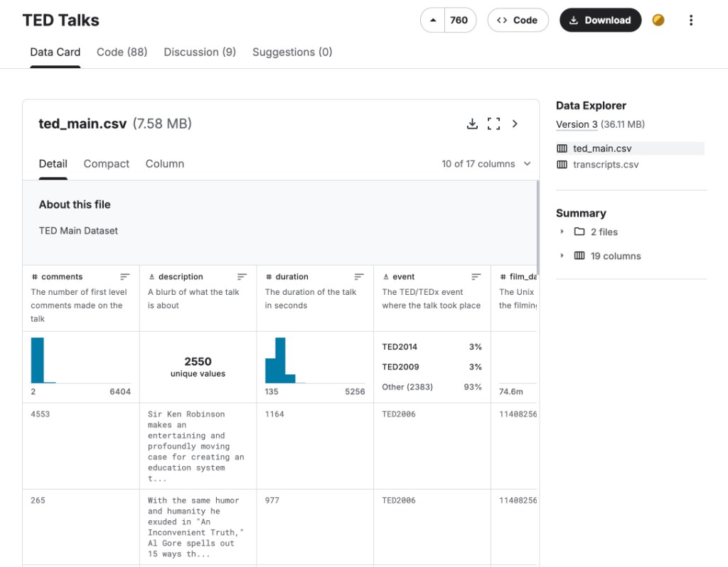Expand the 19 columns summary item
728x567 pixels.
point(562,256)
